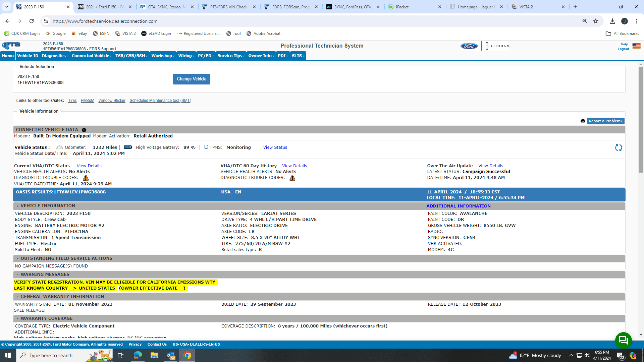This screenshot has height=362, width=644.
Task: Click Report a Problem button
Action: [605, 121]
